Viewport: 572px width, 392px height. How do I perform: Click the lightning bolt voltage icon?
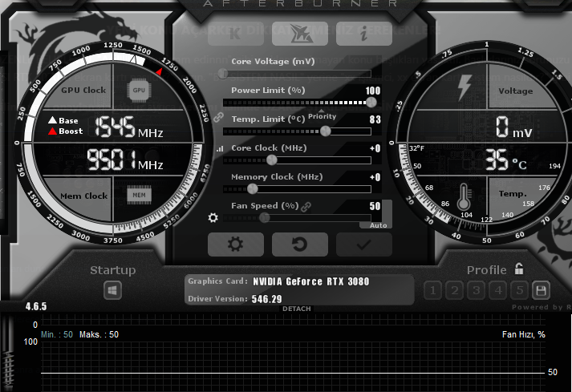tap(464, 87)
